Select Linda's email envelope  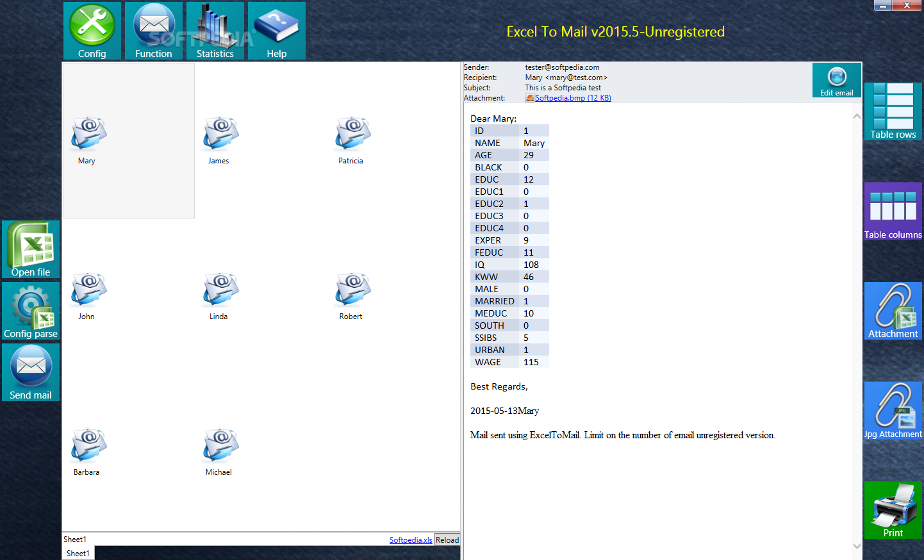220,289
